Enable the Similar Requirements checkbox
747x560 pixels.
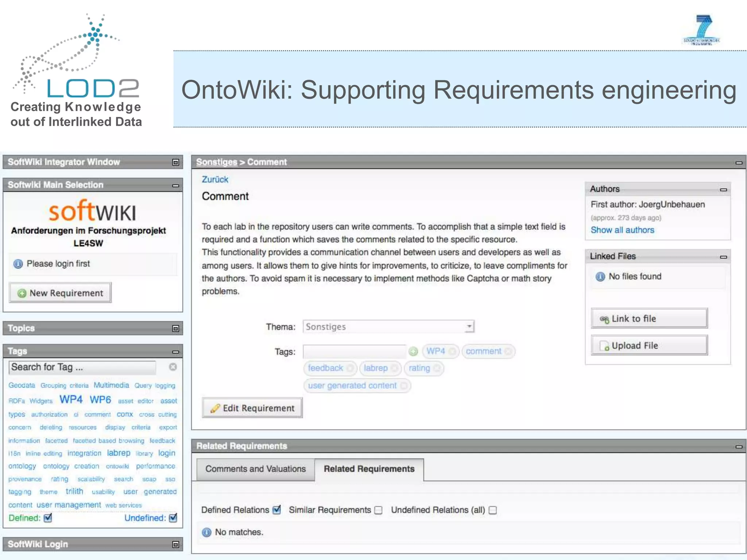(x=379, y=510)
